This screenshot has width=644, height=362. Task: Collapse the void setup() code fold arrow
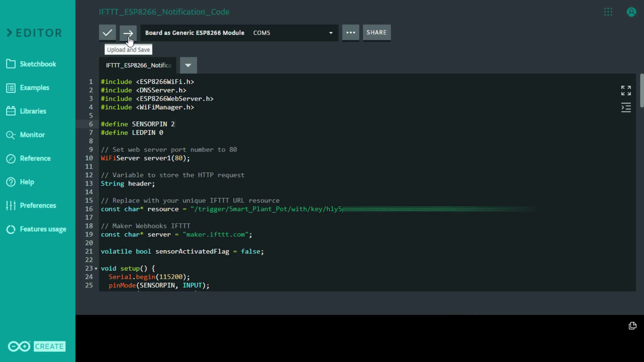coord(96,269)
